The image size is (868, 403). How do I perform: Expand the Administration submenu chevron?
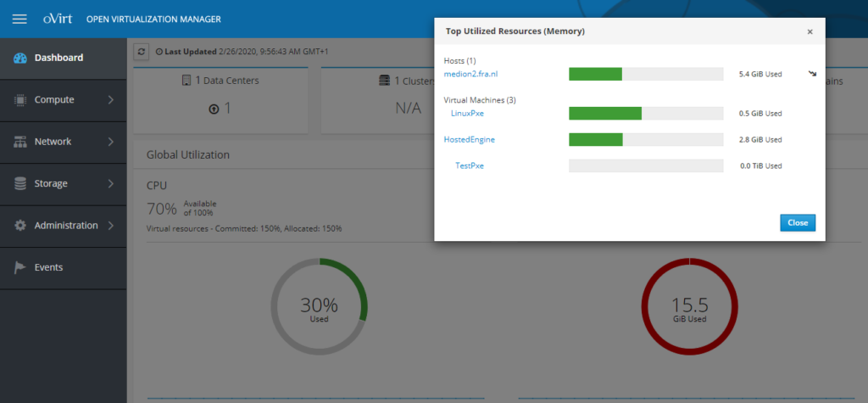[x=111, y=226]
